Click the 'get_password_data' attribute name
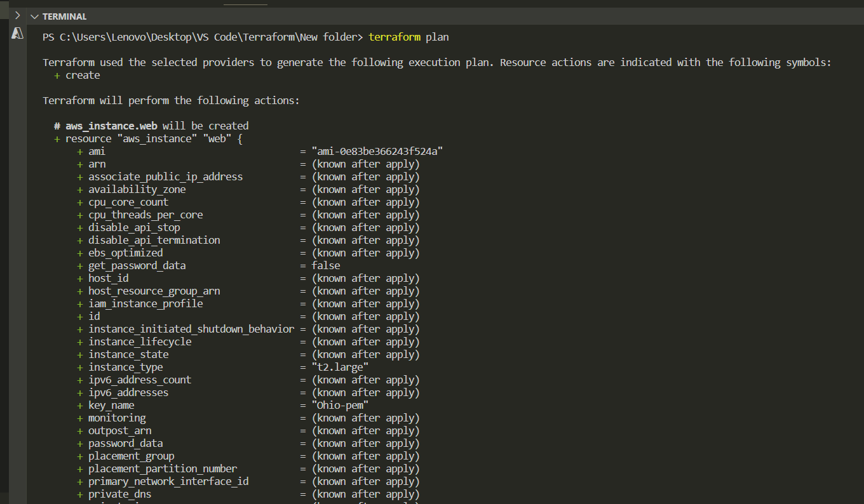 (137, 265)
